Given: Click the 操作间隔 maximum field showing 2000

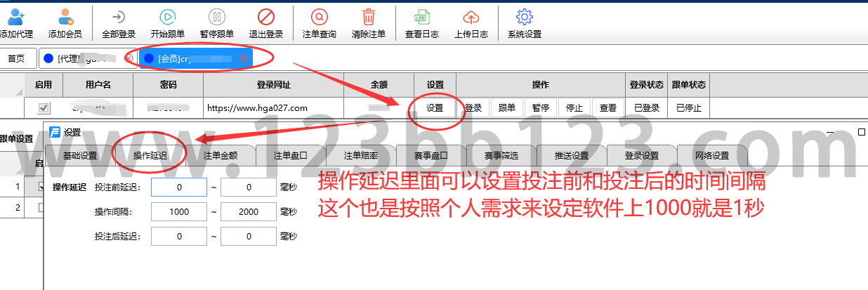Looking at the screenshot, I should tap(249, 211).
